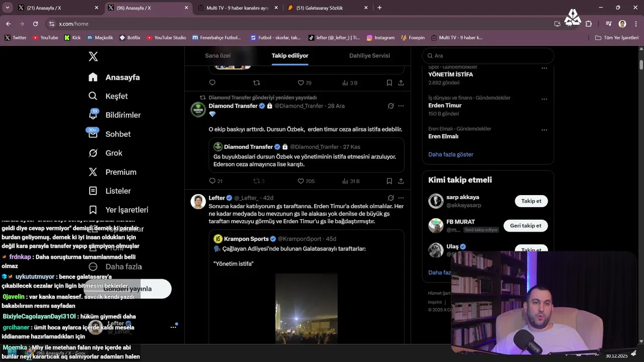Open Yer İşaretleri bookmarks

coord(118,210)
